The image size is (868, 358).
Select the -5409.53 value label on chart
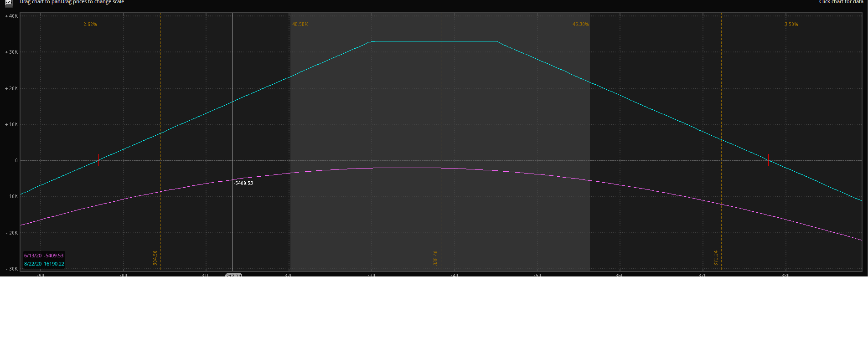[243, 183]
